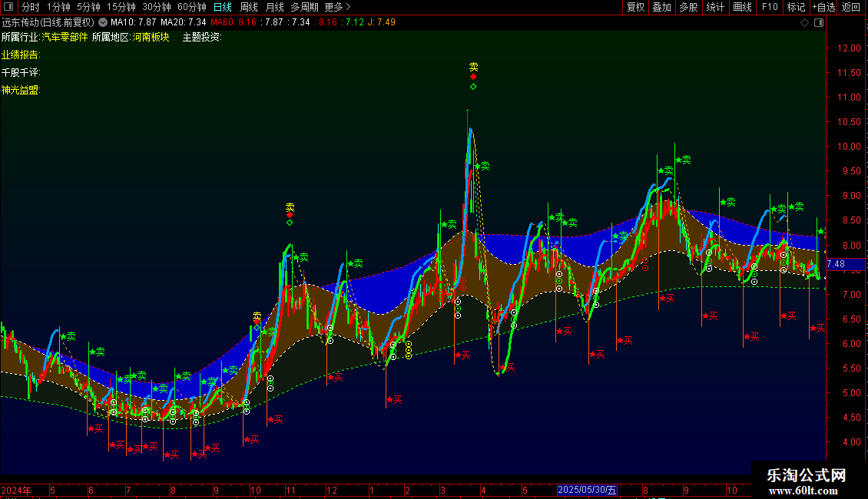The height and width of the screenshot is (499, 868).
Task: Click the 神光益盟: label
Action: 21,90
